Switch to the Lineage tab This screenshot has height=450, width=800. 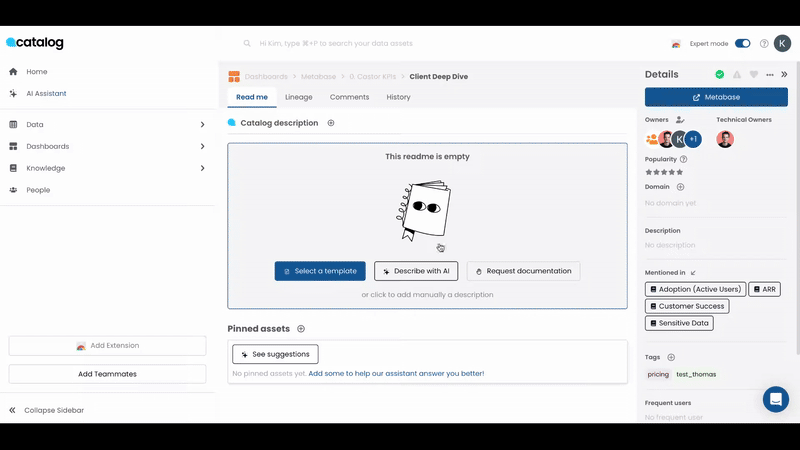click(298, 97)
